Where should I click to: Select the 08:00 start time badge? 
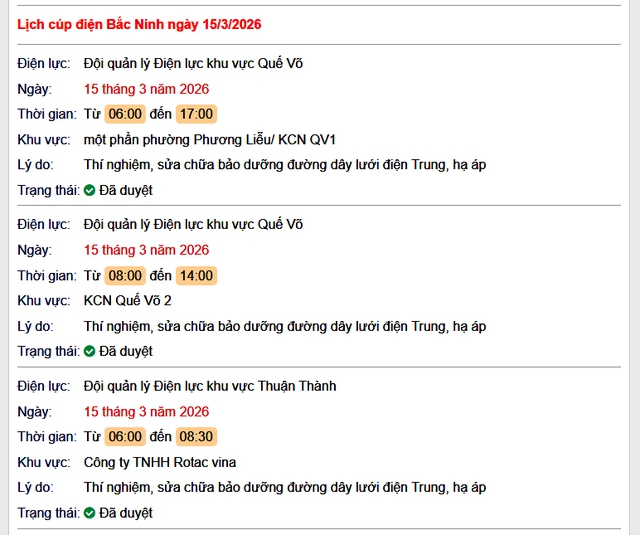click(x=126, y=275)
